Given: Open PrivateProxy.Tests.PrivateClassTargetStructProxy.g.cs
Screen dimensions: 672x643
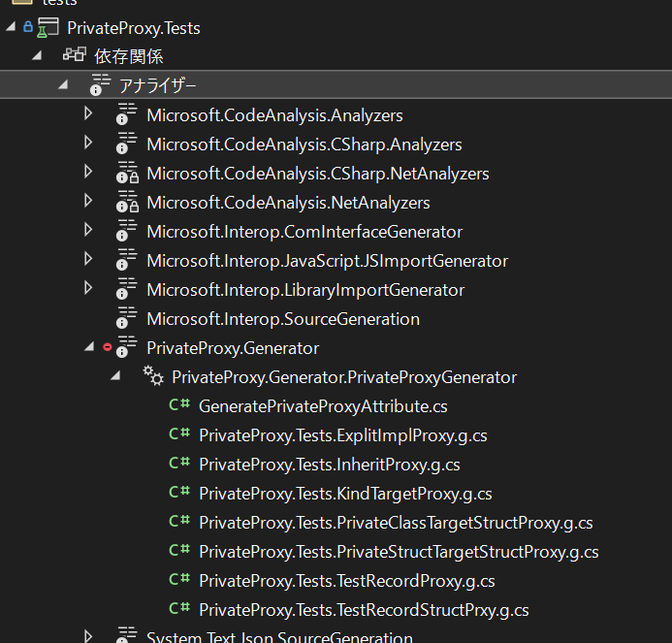Looking at the screenshot, I should pos(396,523).
